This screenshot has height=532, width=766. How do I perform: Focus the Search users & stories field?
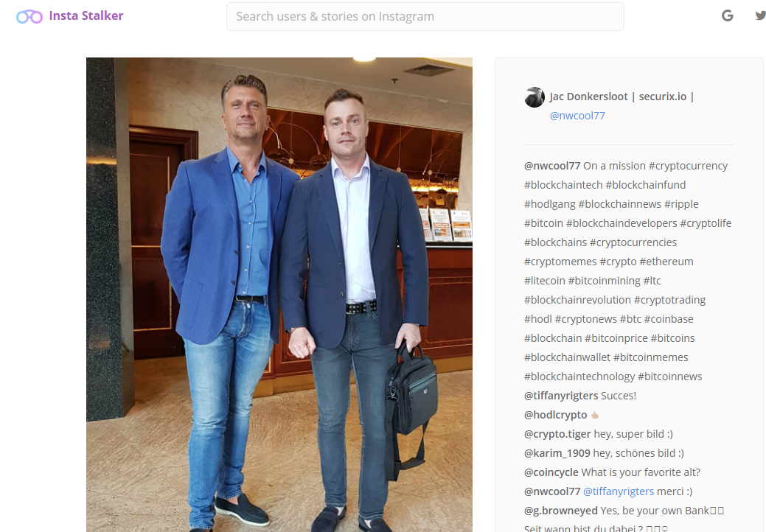(425, 17)
